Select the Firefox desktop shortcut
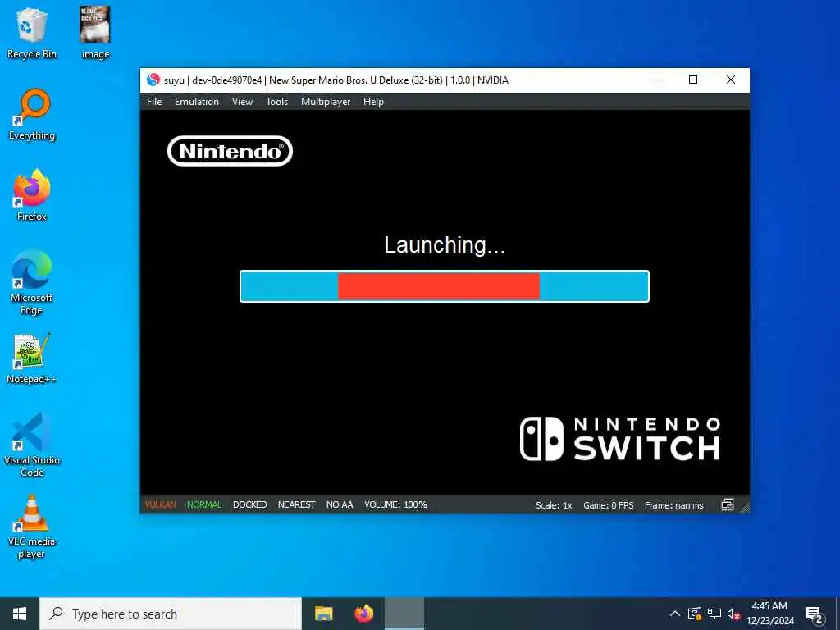Viewport: 840px width, 630px height. (x=32, y=195)
